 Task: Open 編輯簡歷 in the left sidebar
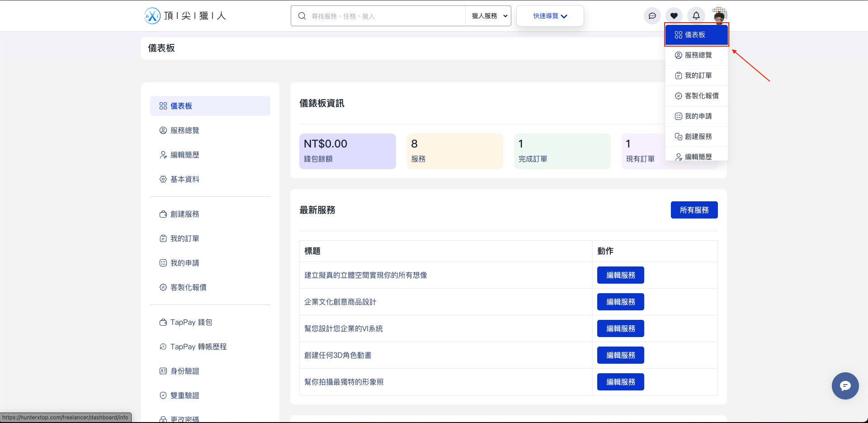[184, 155]
